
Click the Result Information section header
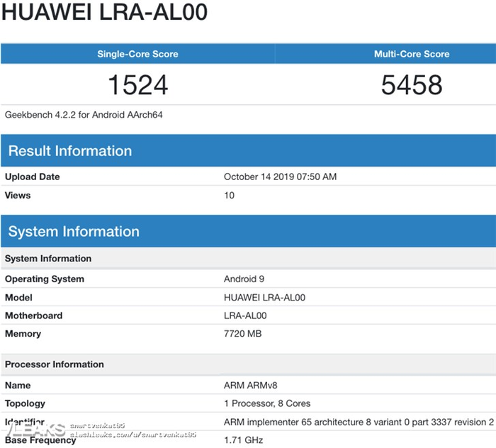tap(248, 150)
